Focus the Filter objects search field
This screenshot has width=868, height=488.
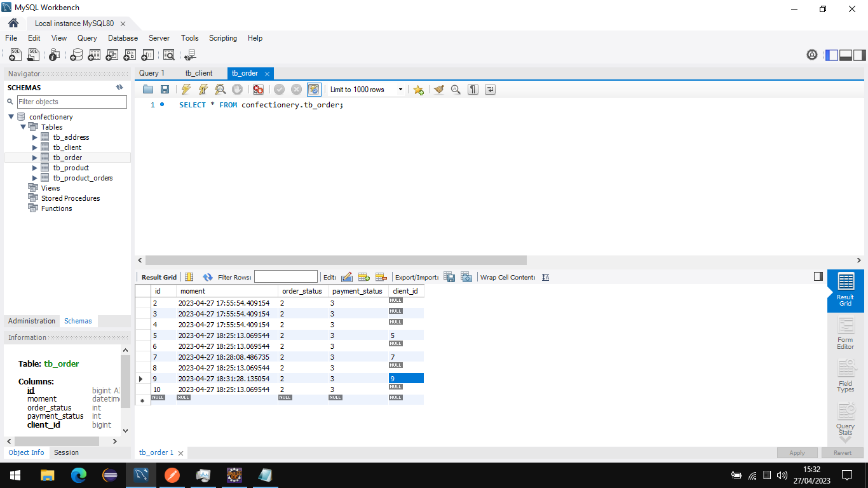pyautogui.click(x=72, y=102)
